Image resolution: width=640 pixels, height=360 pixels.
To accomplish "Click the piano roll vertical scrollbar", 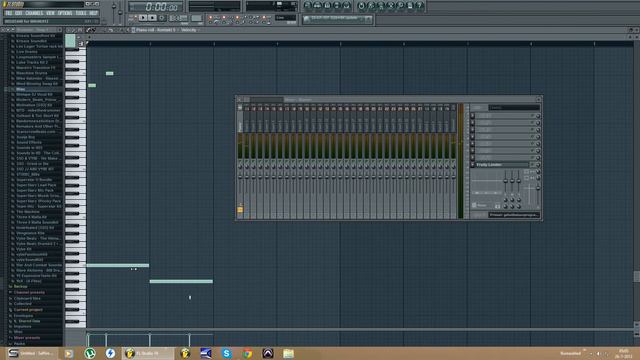I will [636, 276].
